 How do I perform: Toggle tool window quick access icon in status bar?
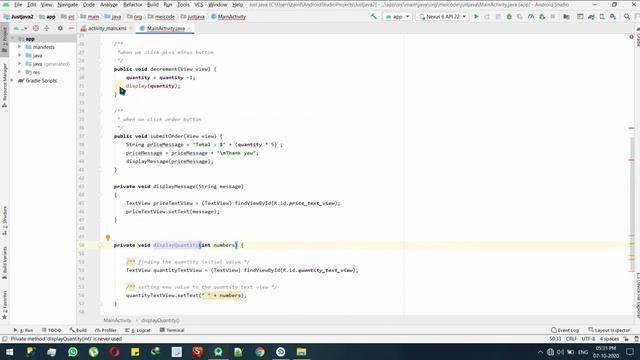(4, 339)
